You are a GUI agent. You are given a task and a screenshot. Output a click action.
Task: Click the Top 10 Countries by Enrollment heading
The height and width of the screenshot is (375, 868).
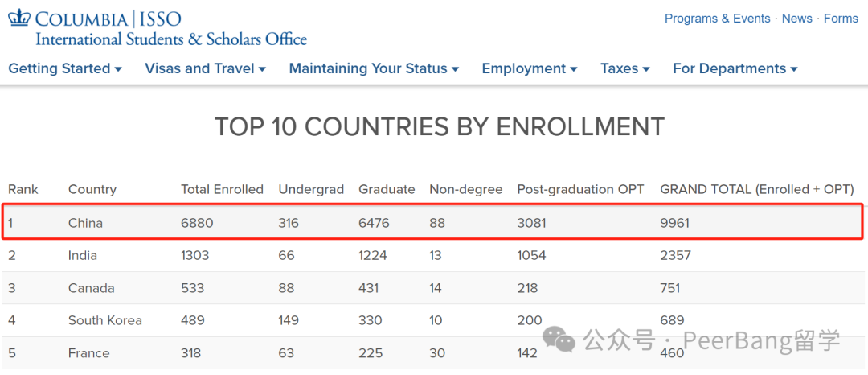tap(440, 127)
